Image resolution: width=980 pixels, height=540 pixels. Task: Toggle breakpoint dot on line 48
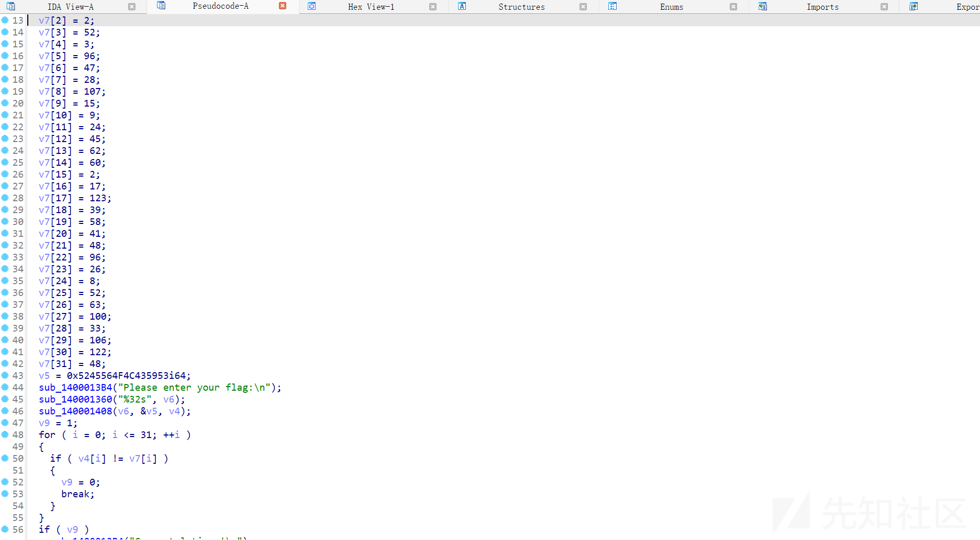(x=5, y=434)
